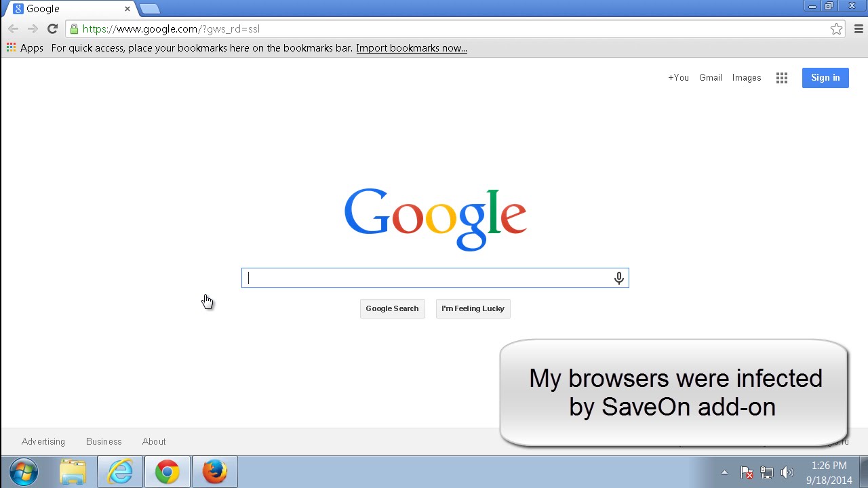This screenshot has width=868, height=488.
Task: Sign in to Google account
Action: point(825,78)
